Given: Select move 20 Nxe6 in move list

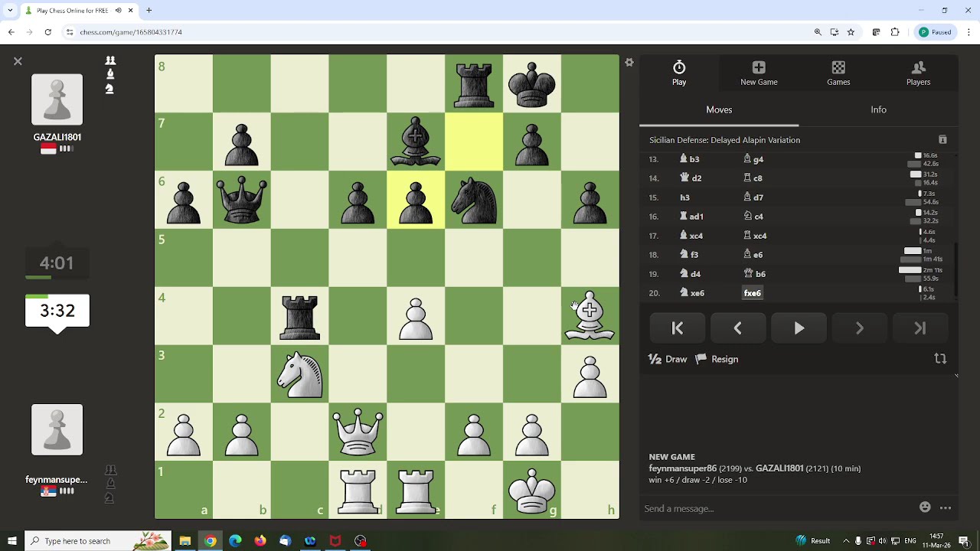Looking at the screenshot, I should [693, 293].
